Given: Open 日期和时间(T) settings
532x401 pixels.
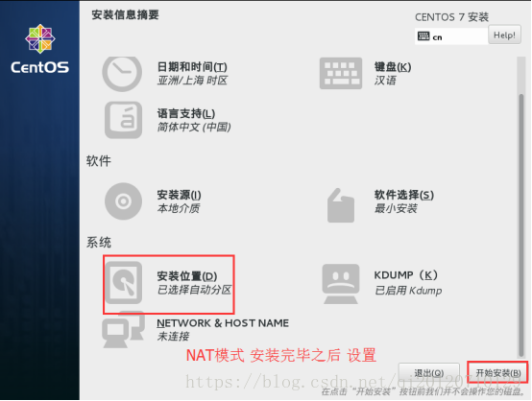Looking at the screenshot, I should (192, 67).
